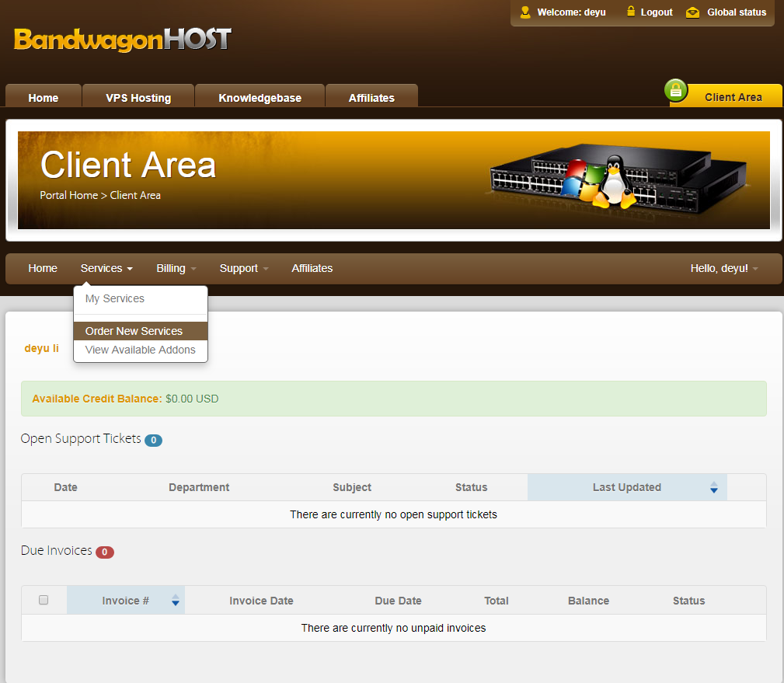Open the yellow Client Area tab
The width and height of the screenshot is (784, 683).
tap(733, 97)
